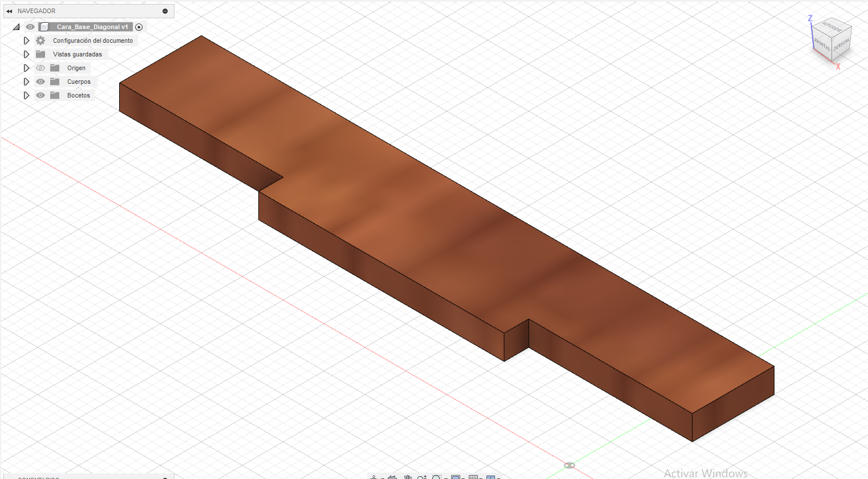Click the Origen folder icon
Screen dimensions: 868x479
[x=55, y=68]
